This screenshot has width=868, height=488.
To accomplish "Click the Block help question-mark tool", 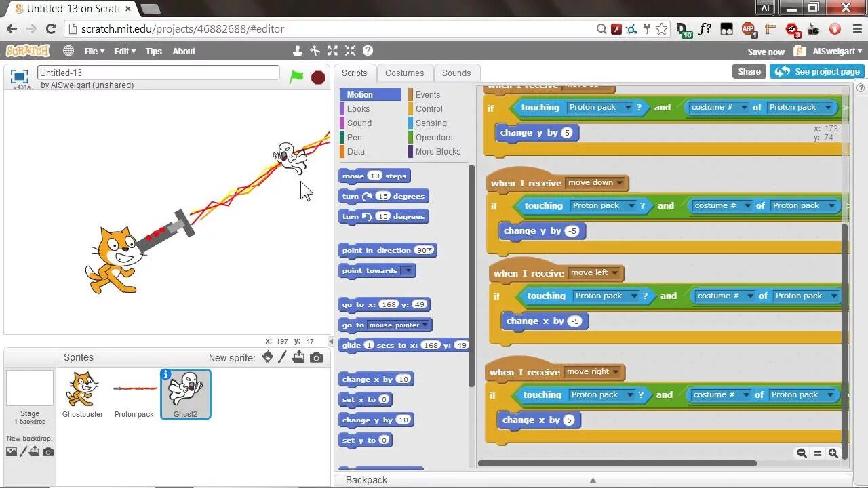I will coord(368,51).
